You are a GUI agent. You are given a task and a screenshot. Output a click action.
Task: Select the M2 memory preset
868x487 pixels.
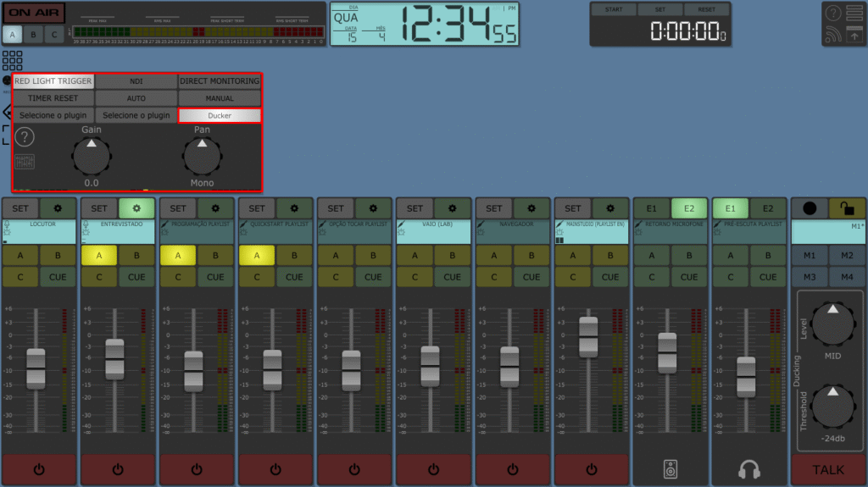[847, 256]
